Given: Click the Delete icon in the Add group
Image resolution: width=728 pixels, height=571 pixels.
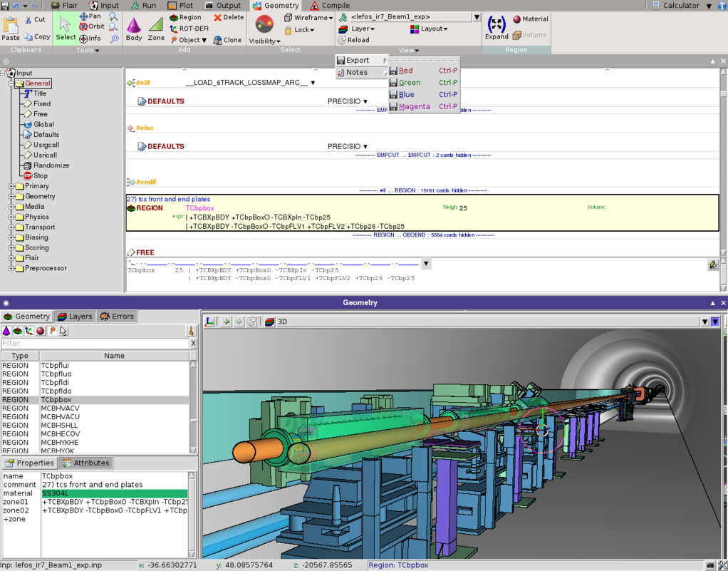Looking at the screenshot, I should click(x=228, y=16).
